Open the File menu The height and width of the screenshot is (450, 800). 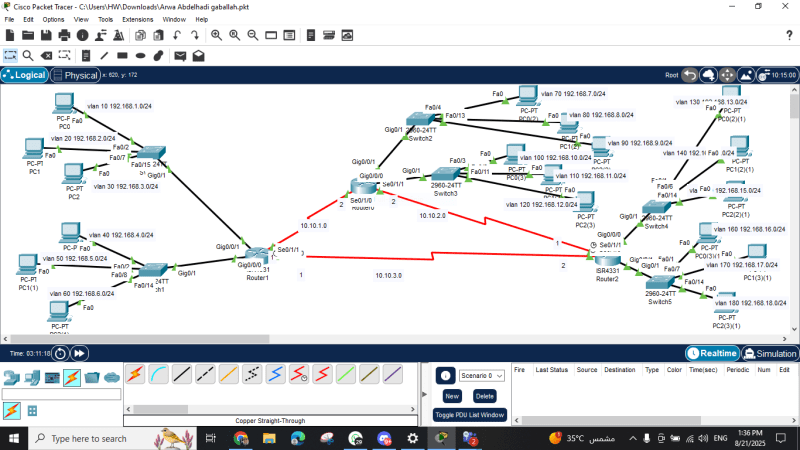pyautogui.click(x=9, y=19)
